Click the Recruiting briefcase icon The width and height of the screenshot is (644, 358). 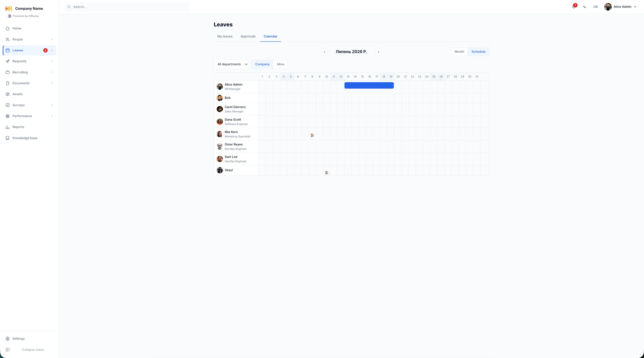click(8, 72)
